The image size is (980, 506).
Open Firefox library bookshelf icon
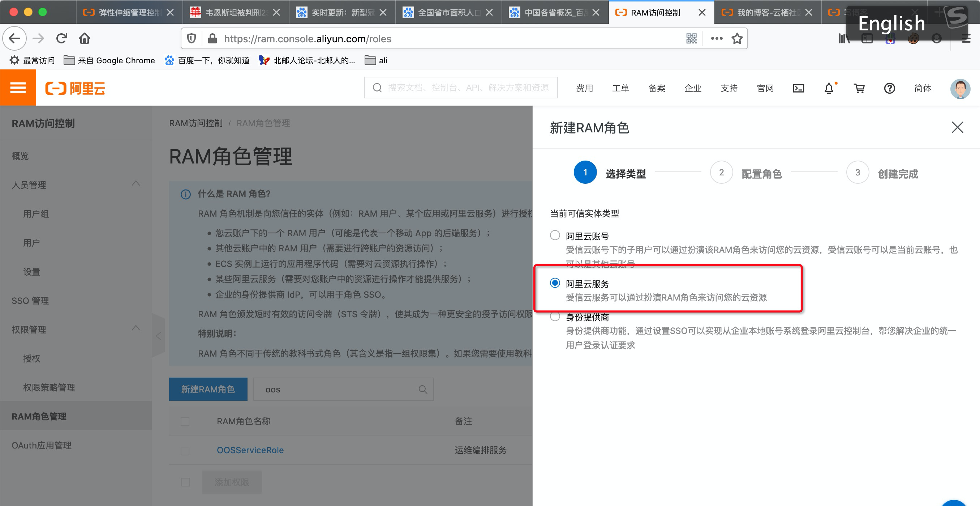click(x=844, y=38)
